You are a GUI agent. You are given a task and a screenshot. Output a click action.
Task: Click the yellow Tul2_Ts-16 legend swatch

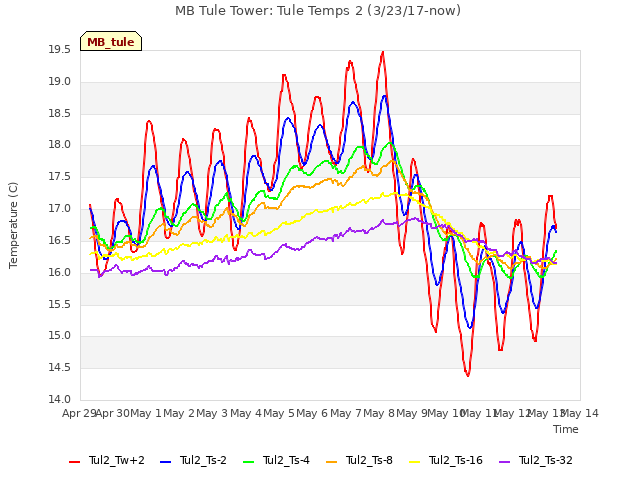[414, 461]
